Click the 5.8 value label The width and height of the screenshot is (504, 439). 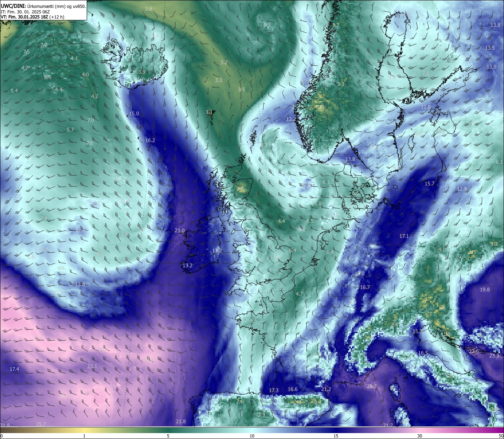[x=318, y=204]
